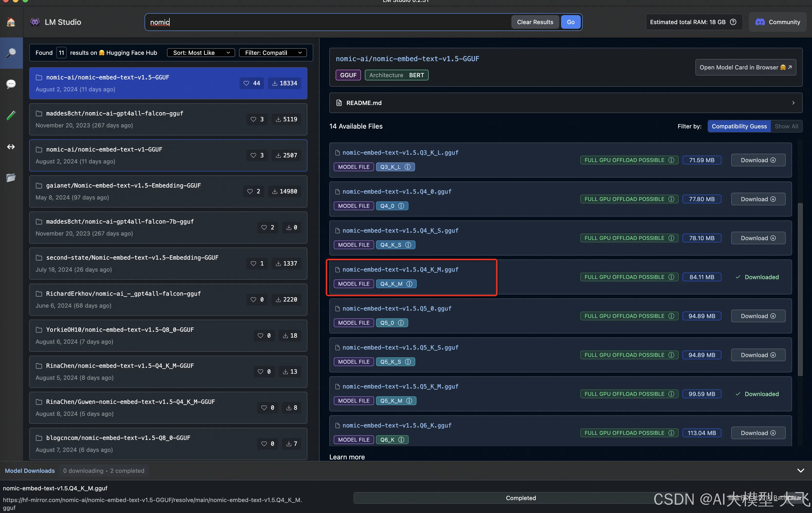
Task: Click the FULL GPU OFFLOAD info icon for Q3_K_L
Action: [x=671, y=160]
